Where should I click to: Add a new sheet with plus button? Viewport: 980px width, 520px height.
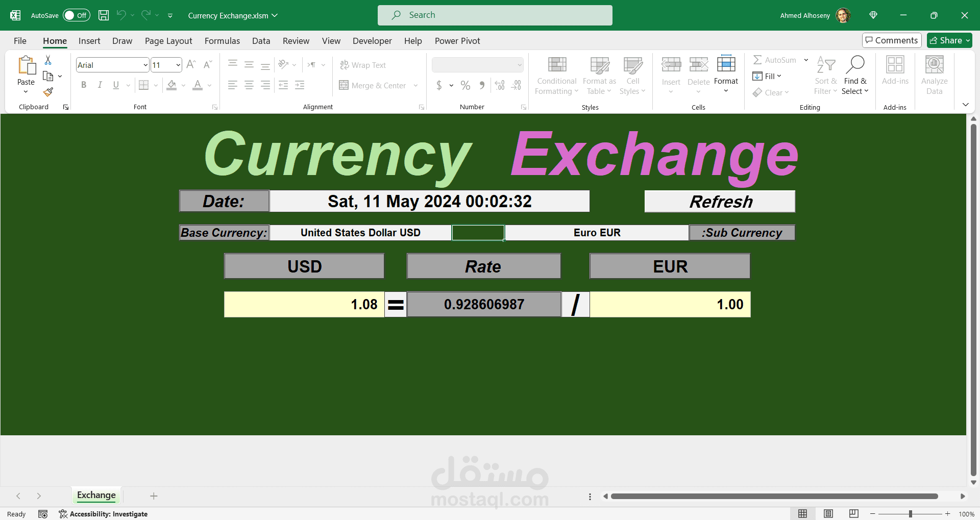[x=154, y=496]
